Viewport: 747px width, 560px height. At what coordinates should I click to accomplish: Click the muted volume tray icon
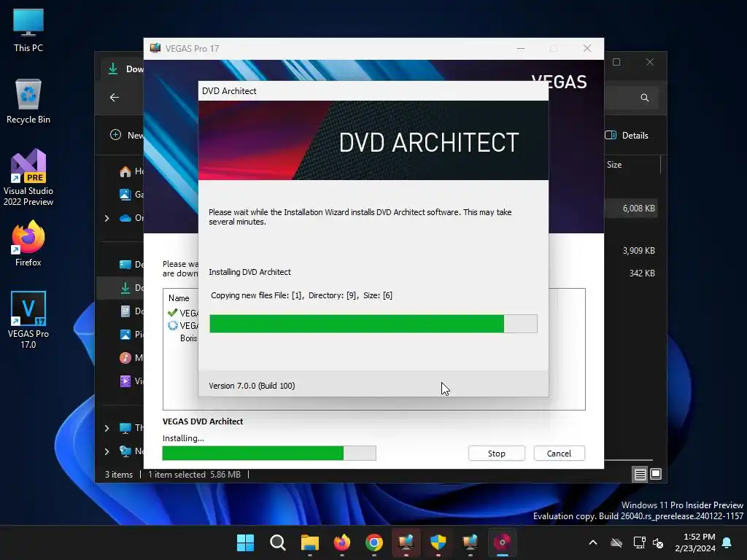pos(659,542)
